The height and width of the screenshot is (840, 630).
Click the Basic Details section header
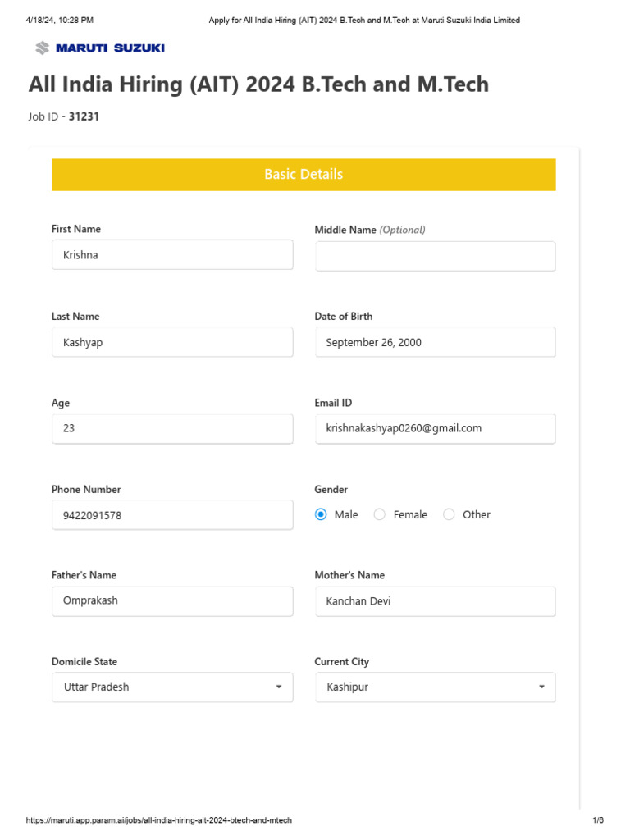[x=304, y=174]
